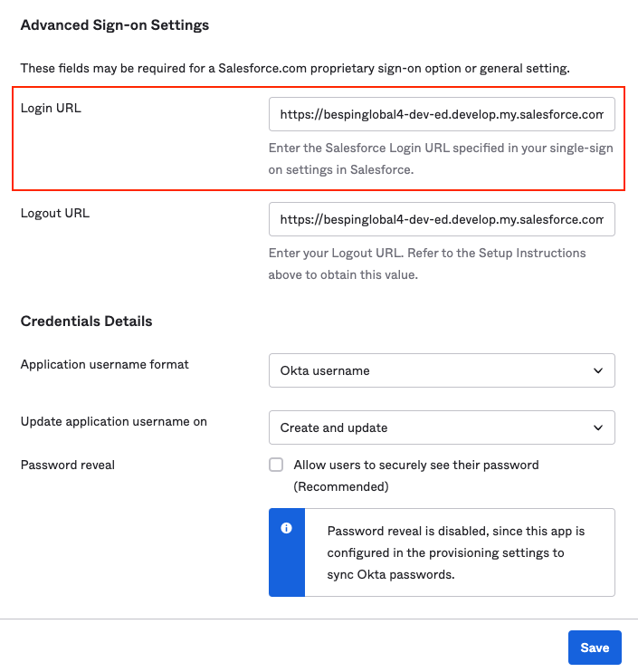Screen dimensions: 638x672
Task: Click the Advanced Sign-on Settings heading
Action: point(115,25)
